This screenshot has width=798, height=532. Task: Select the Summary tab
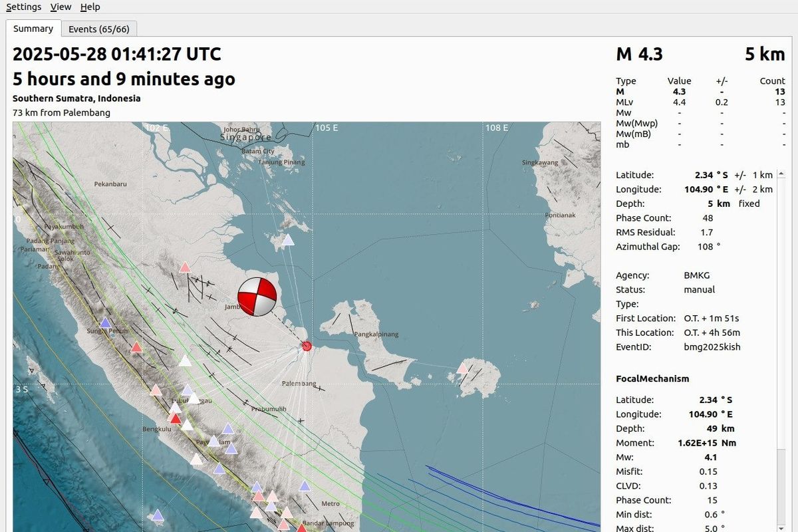[33, 29]
